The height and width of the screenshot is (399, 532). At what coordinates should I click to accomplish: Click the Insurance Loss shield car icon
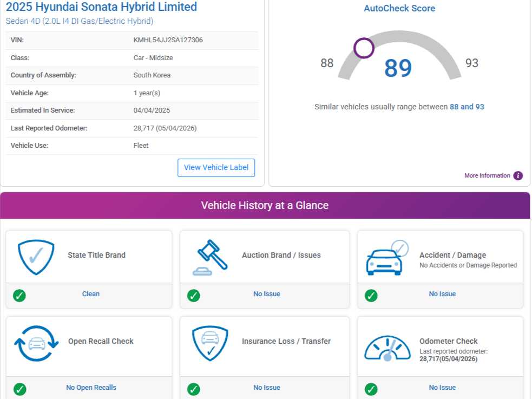tap(210, 343)
